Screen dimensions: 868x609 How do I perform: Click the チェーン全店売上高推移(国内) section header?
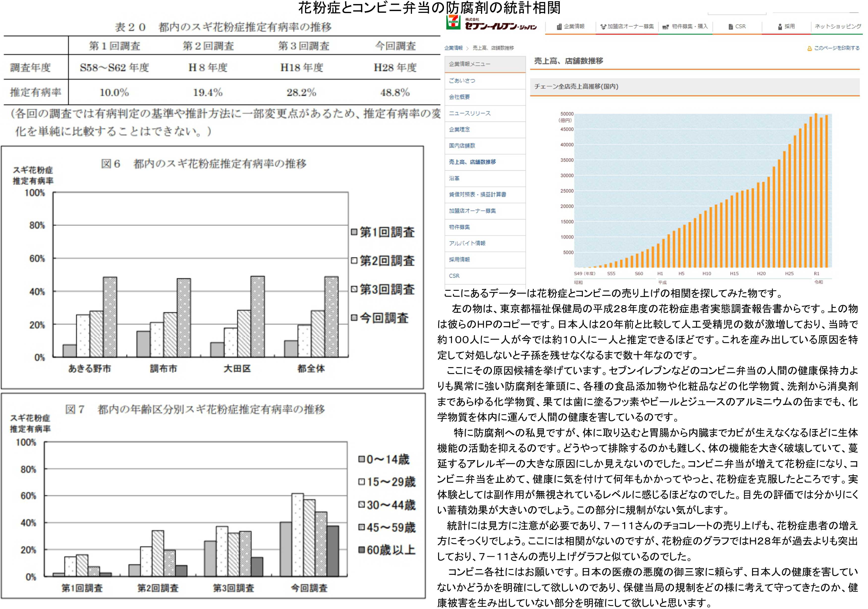(695, 86)
